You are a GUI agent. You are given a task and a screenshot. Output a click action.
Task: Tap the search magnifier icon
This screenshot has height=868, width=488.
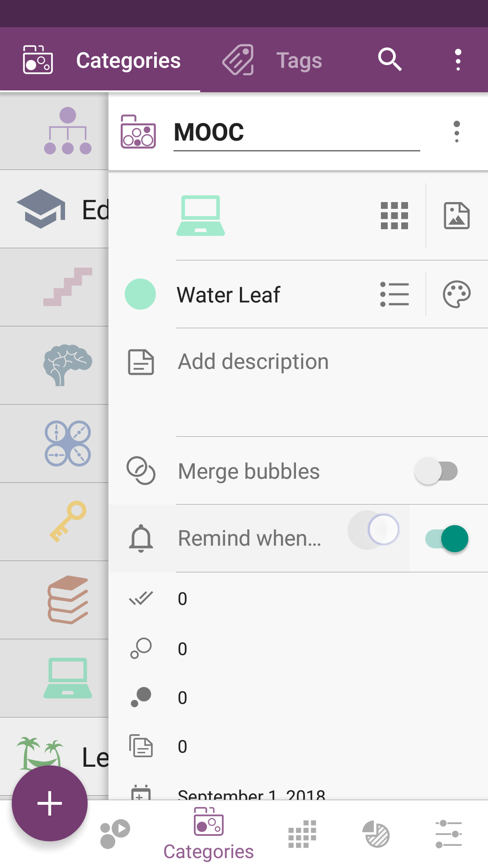pos(390,59)
